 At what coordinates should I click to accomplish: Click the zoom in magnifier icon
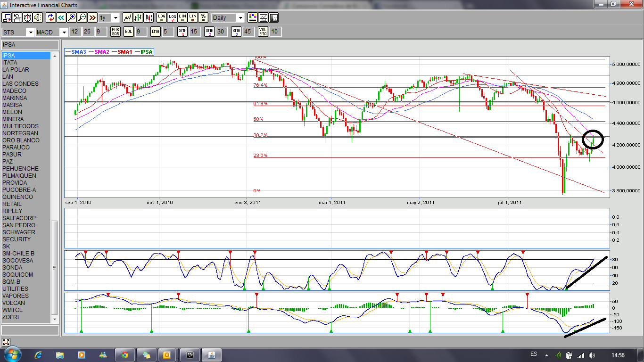pyautogui.click(x=72, y=18)
